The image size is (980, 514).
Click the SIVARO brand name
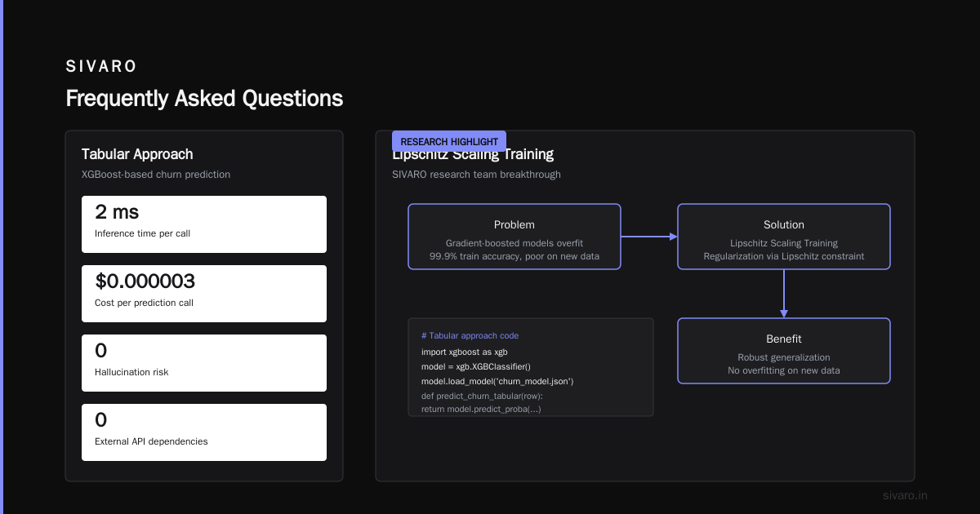[x=101, y=66]
